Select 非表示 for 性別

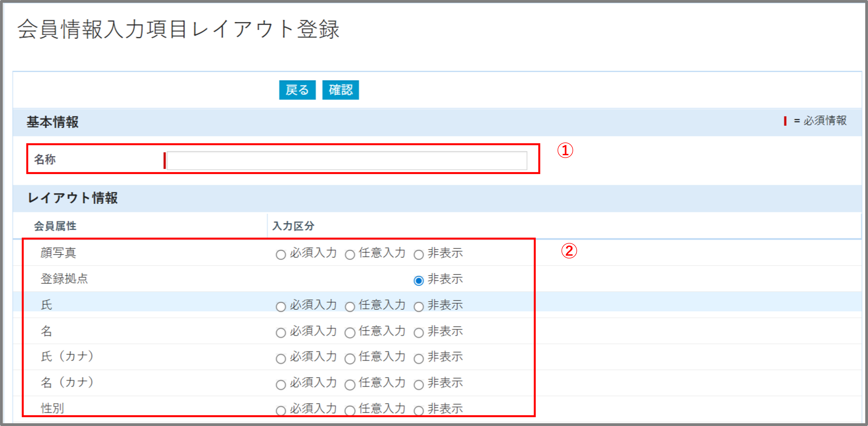419,410
